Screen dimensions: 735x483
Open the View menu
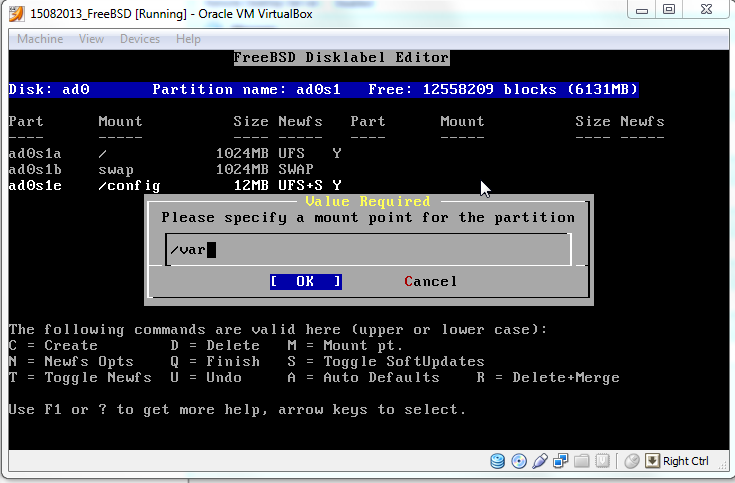[x=91, y=39]
